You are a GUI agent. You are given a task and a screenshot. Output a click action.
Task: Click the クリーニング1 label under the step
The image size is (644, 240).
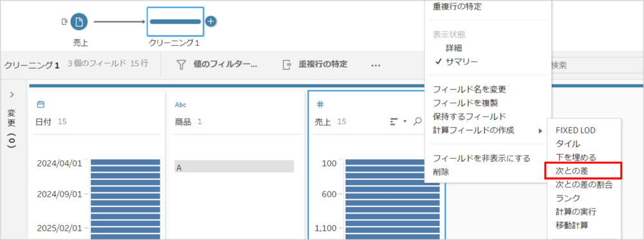(174, 43)
